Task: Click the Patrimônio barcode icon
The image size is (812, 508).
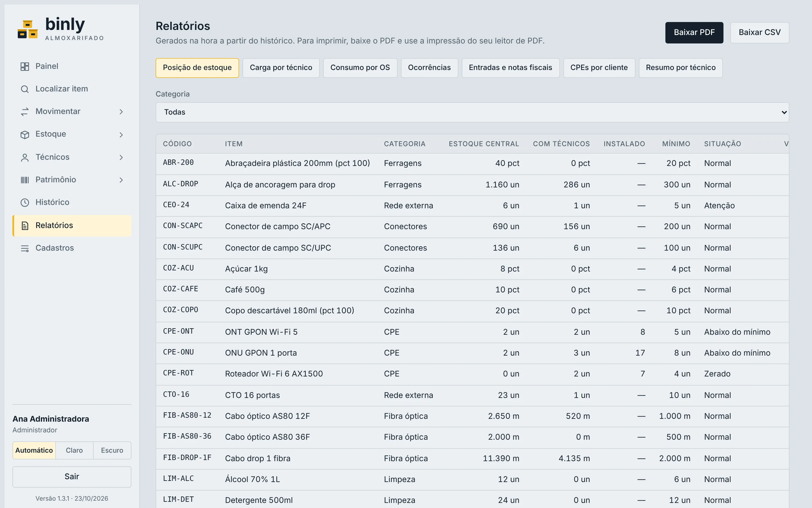Action: tap(25, 180)
